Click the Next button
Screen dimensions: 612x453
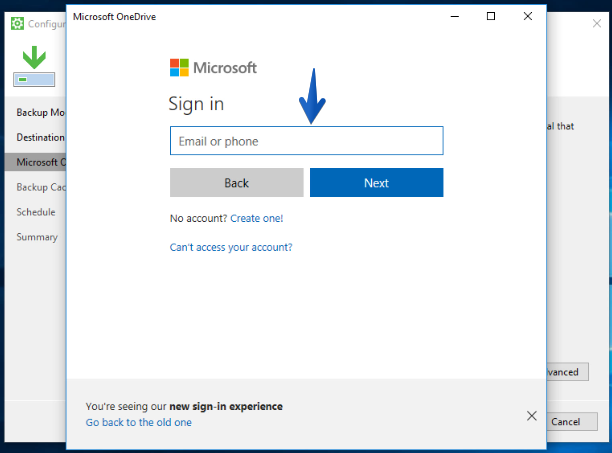click(376, 183)
